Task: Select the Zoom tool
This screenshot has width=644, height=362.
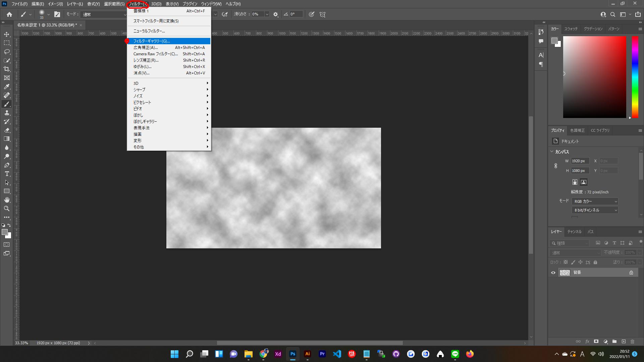Action: click(7, 208)
